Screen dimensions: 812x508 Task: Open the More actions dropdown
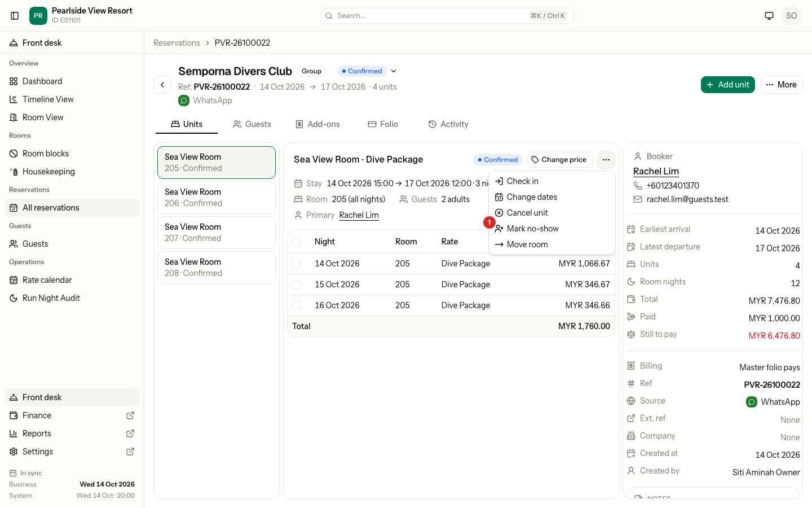point(782,85)
